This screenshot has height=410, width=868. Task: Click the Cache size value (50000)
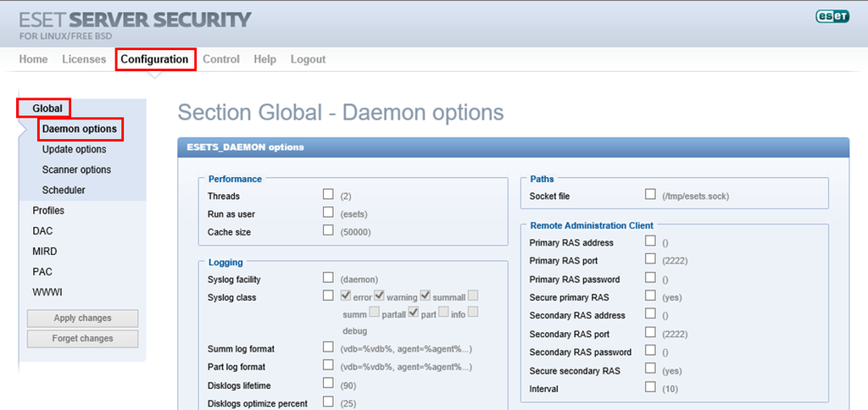(355, 233)
